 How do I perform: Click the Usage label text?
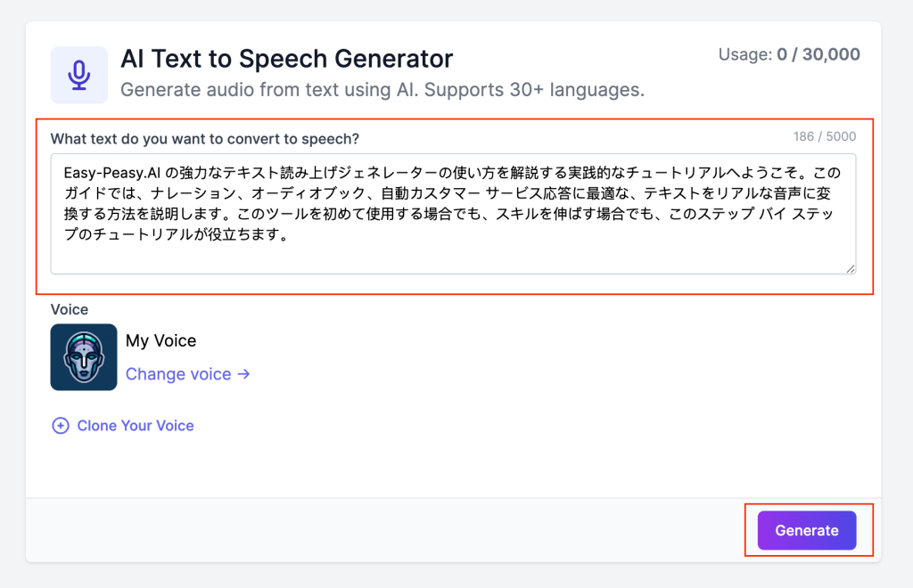click(x=745, y=55)
